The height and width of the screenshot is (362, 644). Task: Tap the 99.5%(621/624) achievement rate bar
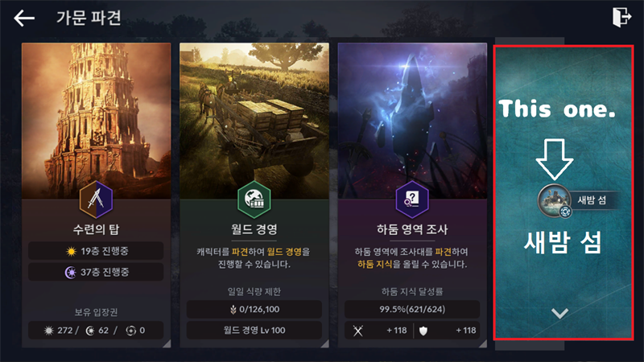tap(412, 309)
